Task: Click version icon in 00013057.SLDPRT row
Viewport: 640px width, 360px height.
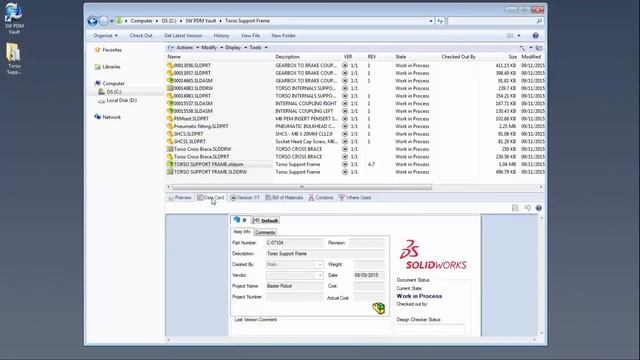Action: point(345,73)
